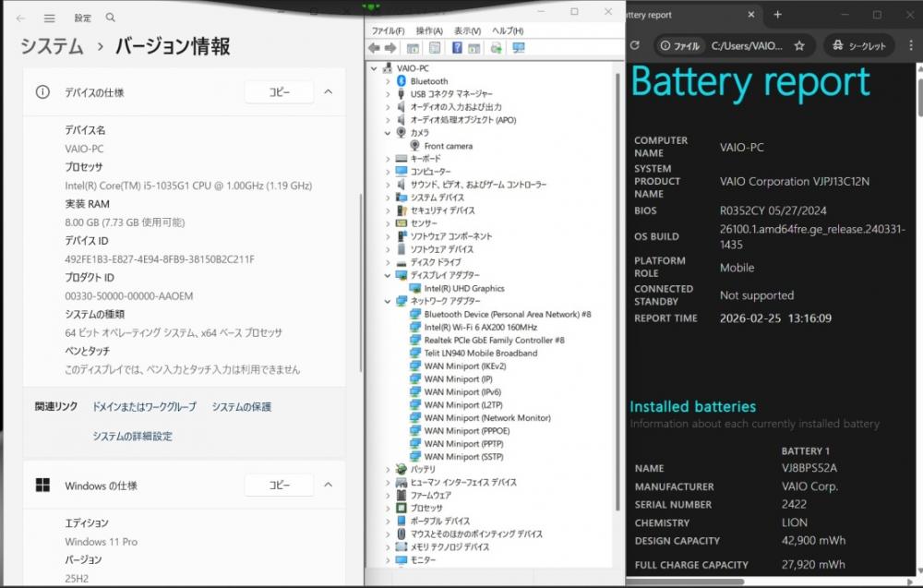
Task: Click the Chrome address bar
Action: click(x=746, y=45)
